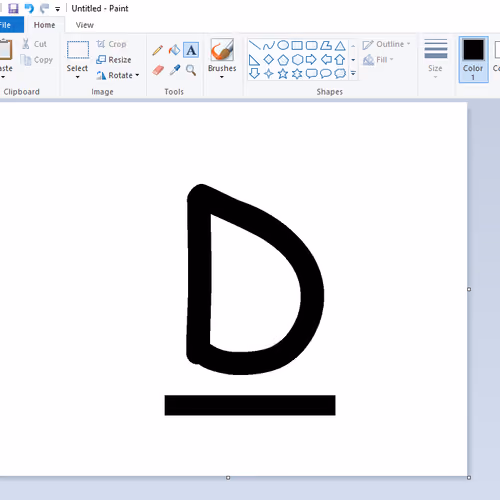Choose the Up arrow shape
The height and width of the screenshot is (500, 500).
(x=340, y=60)
